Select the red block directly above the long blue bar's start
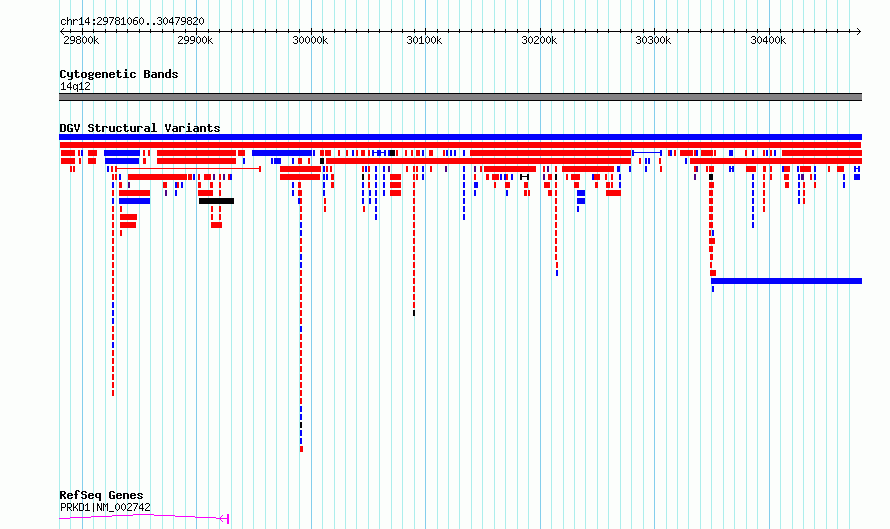Screen dimensions: 890x529 tap(713, 273)
